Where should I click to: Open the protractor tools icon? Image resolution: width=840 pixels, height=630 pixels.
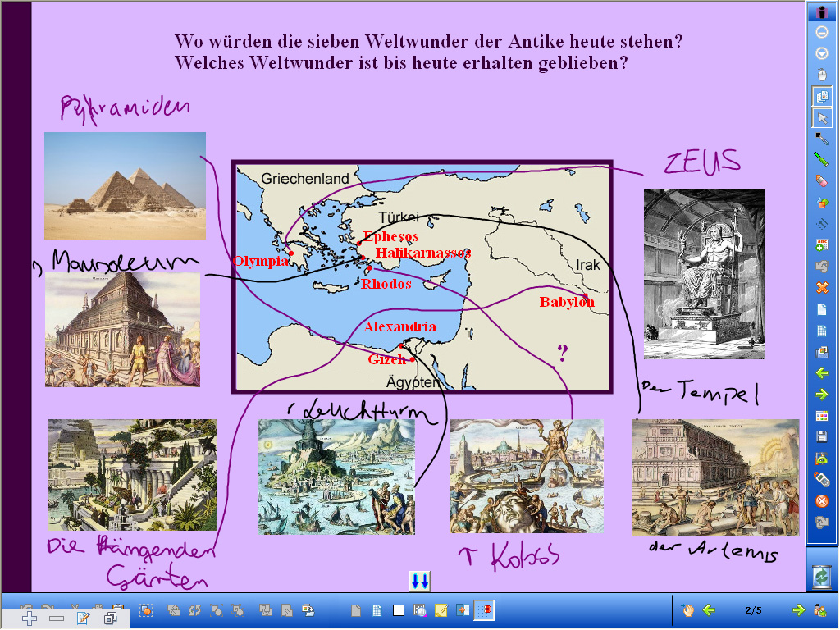tap(822, 458)
